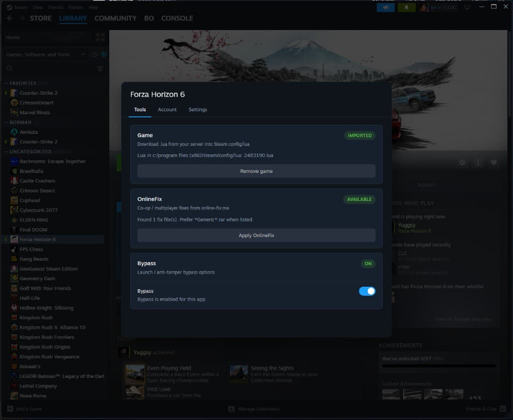Open the CONSOLE section
513x420 pixels.
tap(177, 19)
